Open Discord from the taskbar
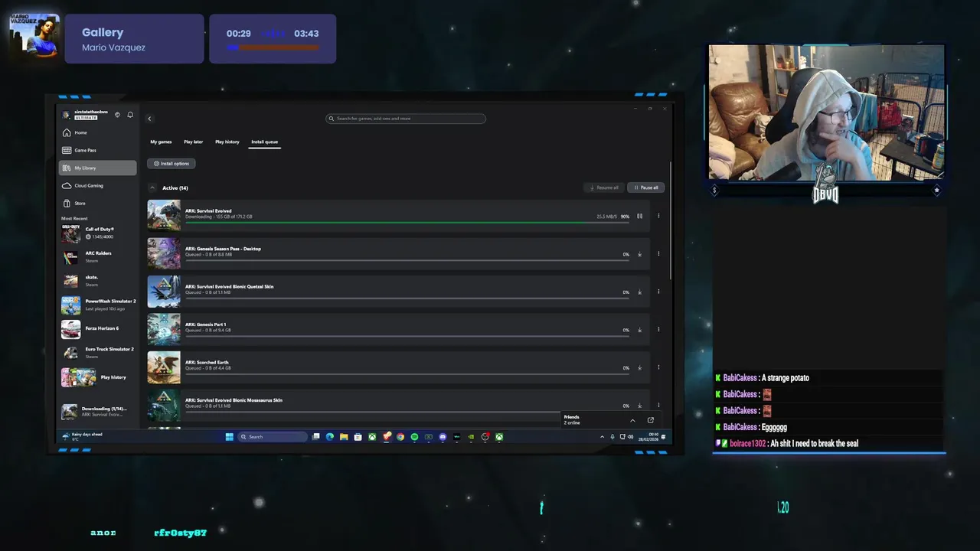 tap(443, 437)
